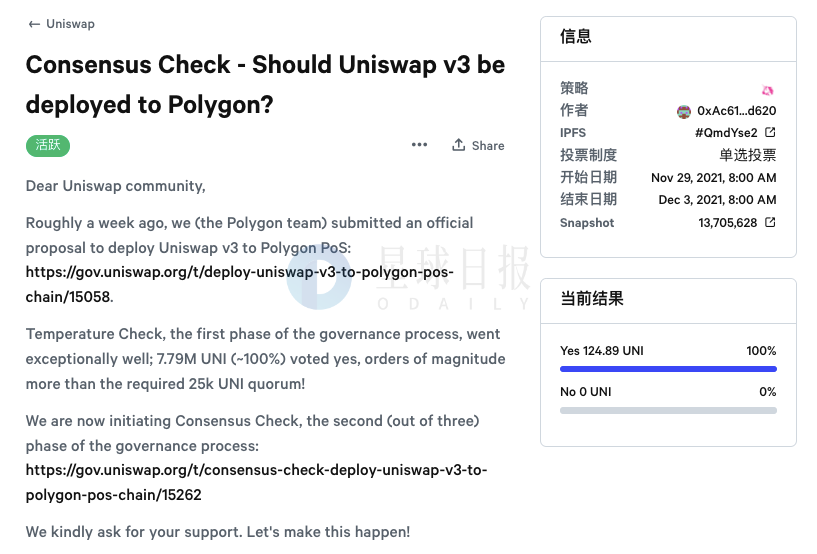Click the blue Yes result progress bar
Screen dimensions: 817x554
668,369
